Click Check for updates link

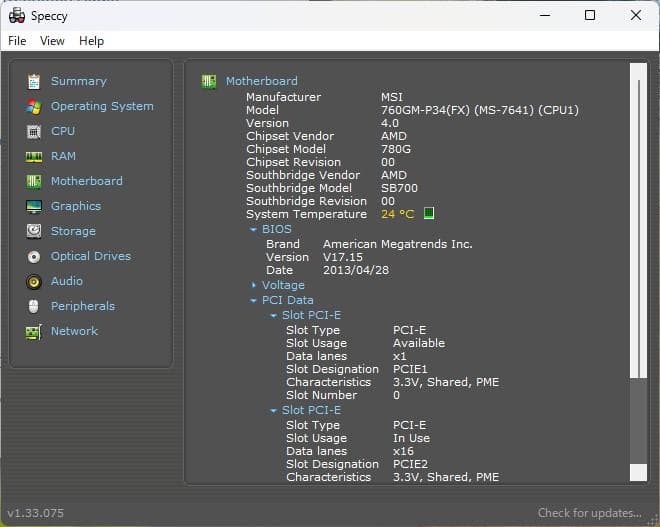click(x=590, y=513)
